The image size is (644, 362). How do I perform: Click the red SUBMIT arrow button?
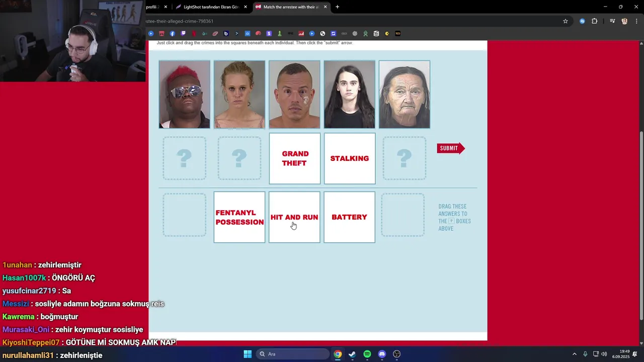(451, 148)
